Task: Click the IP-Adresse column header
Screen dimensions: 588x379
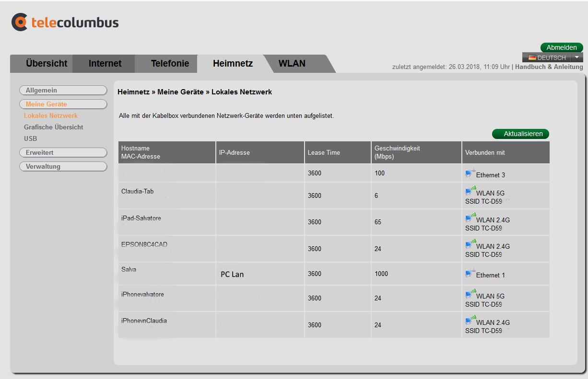Action: click(260, 152)
